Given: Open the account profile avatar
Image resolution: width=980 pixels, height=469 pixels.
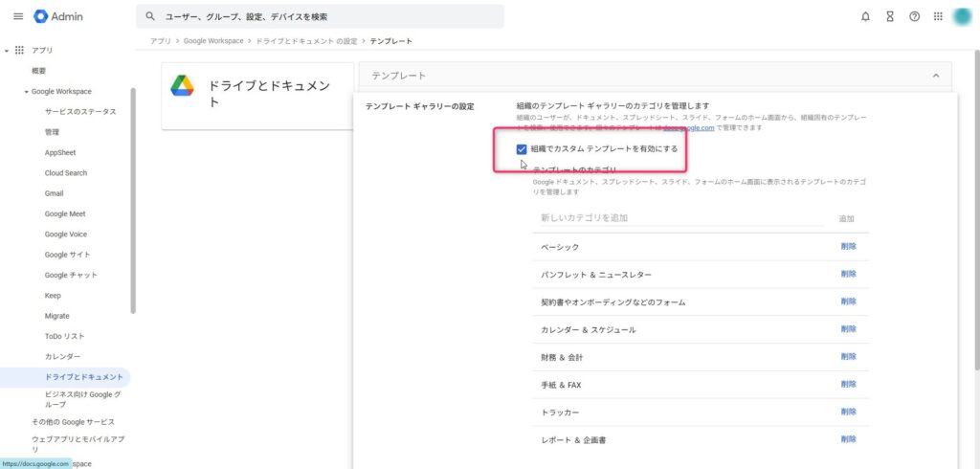Looking at the screenshot, I should pyautogui.click(x=963, y=17).
